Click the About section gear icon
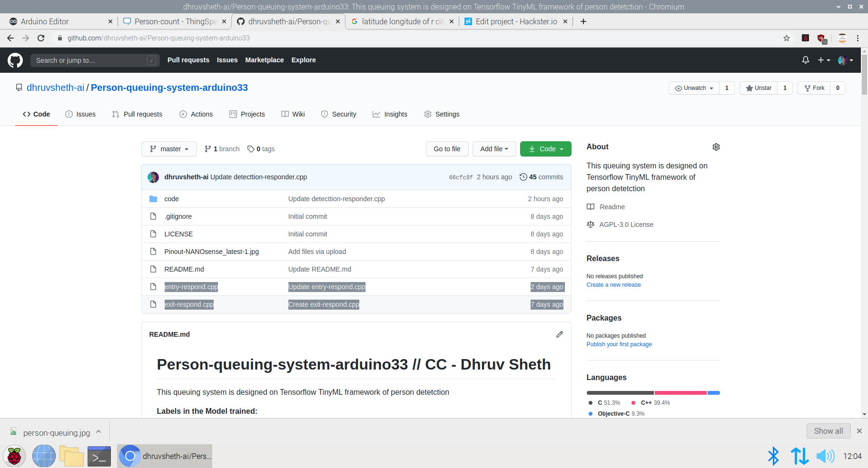 tap(716, 147)
